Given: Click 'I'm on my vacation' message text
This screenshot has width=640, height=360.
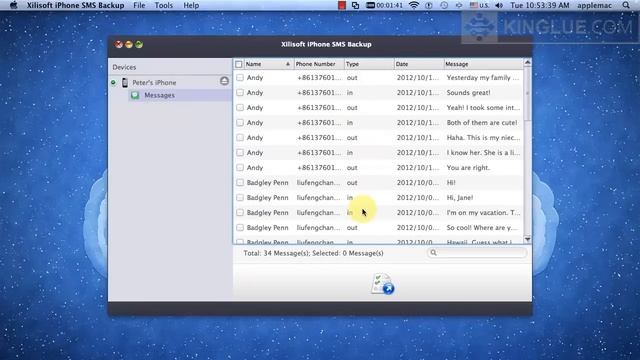Looking at the screenshot, I should [483, 213].
